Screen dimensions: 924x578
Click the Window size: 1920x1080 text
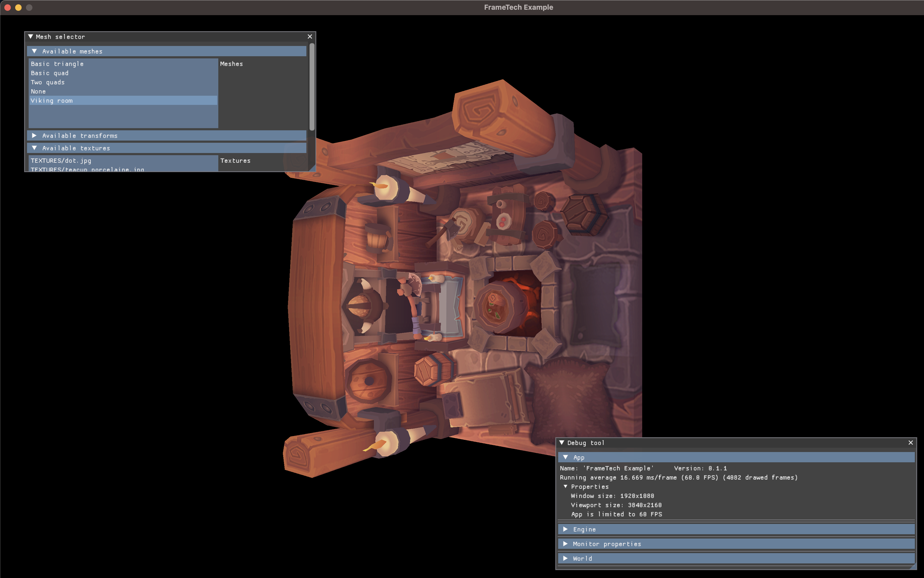[612, 496]
